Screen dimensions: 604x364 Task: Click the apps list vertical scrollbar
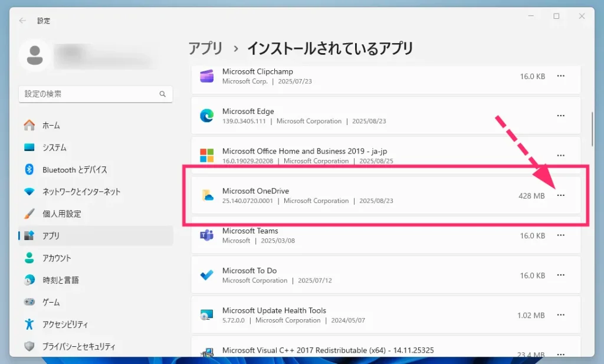pyautogui.click(x=592, y=129)
